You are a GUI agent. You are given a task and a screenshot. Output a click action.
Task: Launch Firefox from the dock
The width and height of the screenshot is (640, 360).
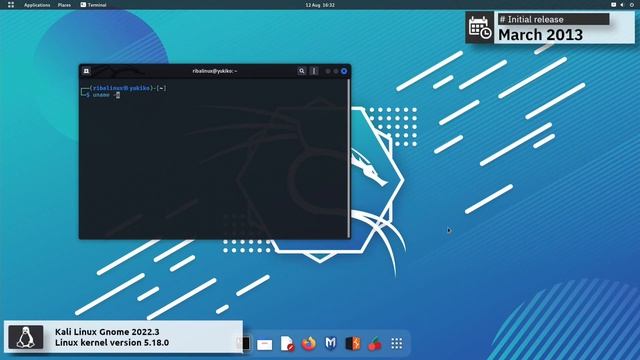[x=309, y=344]
